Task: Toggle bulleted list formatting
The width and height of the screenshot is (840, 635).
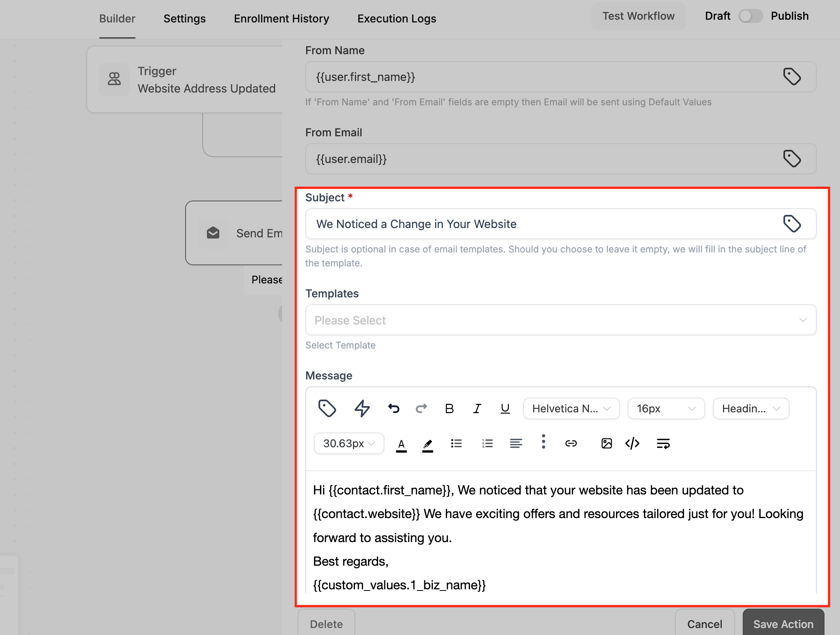Action: point(456,443)
